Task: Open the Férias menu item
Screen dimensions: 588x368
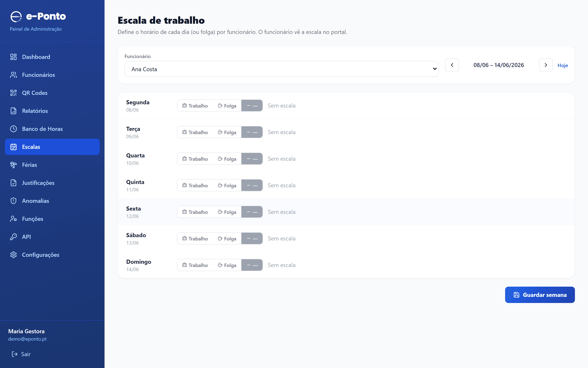Action: tap(52, 165)
